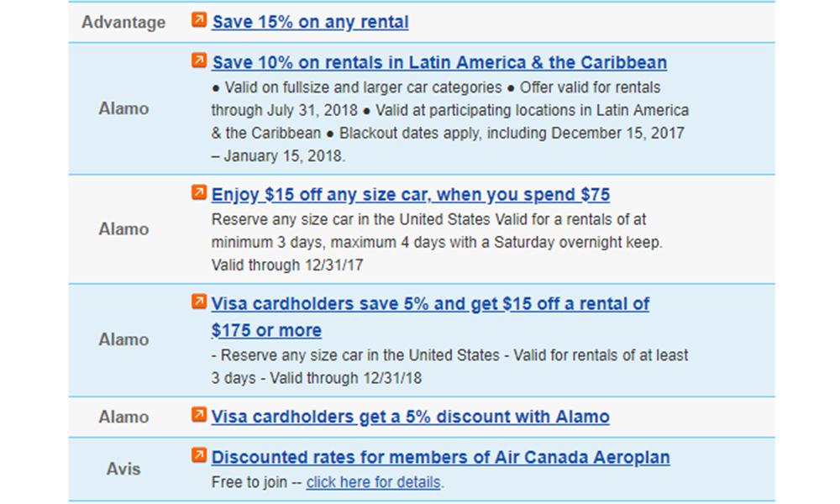Follow the click here for details link
The width and height of the screenshot is (840, 504).
point(373,482)
